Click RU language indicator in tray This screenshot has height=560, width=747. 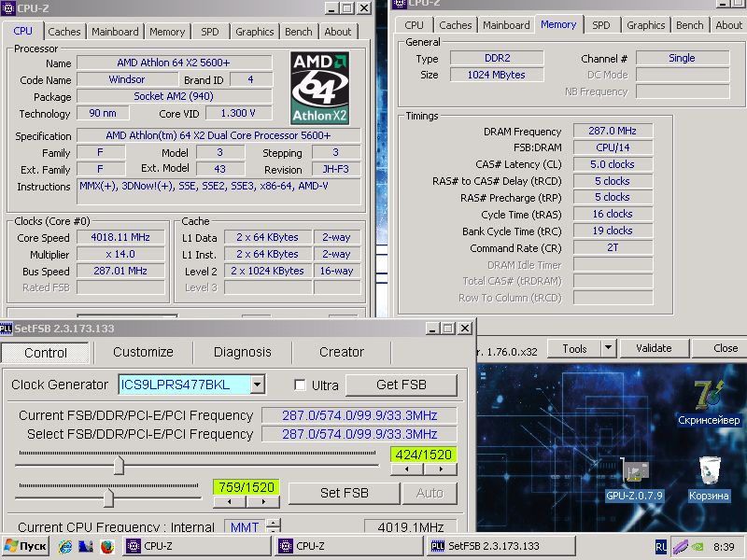pos(661,547)
